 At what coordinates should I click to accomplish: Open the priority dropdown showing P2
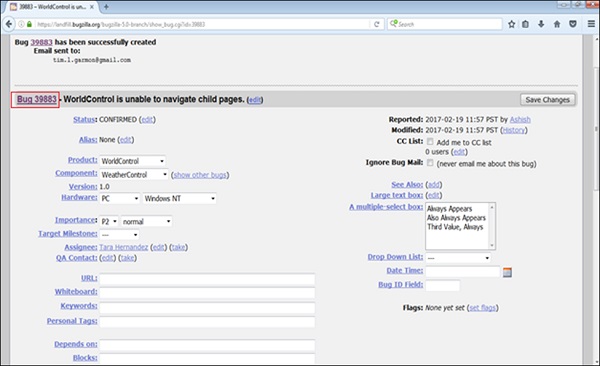(x=109, y=221)
